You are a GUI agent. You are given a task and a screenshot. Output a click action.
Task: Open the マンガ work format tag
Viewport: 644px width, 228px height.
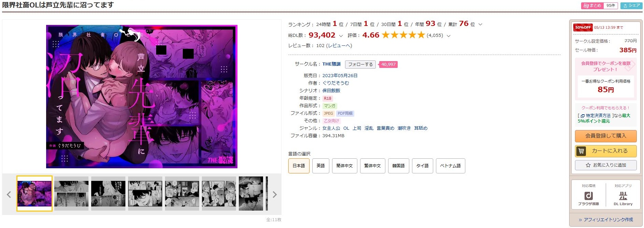(x=330, y=106)
